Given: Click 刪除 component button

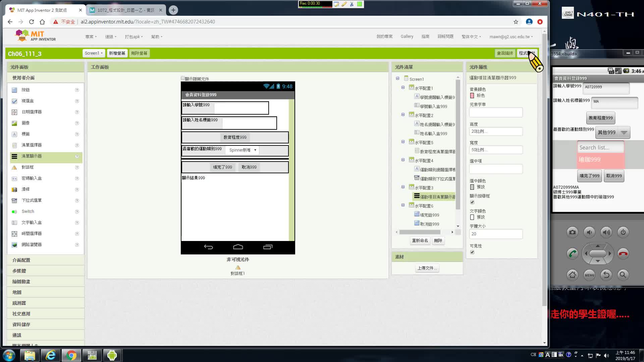Looking at the screenshot, I should 438,241.
